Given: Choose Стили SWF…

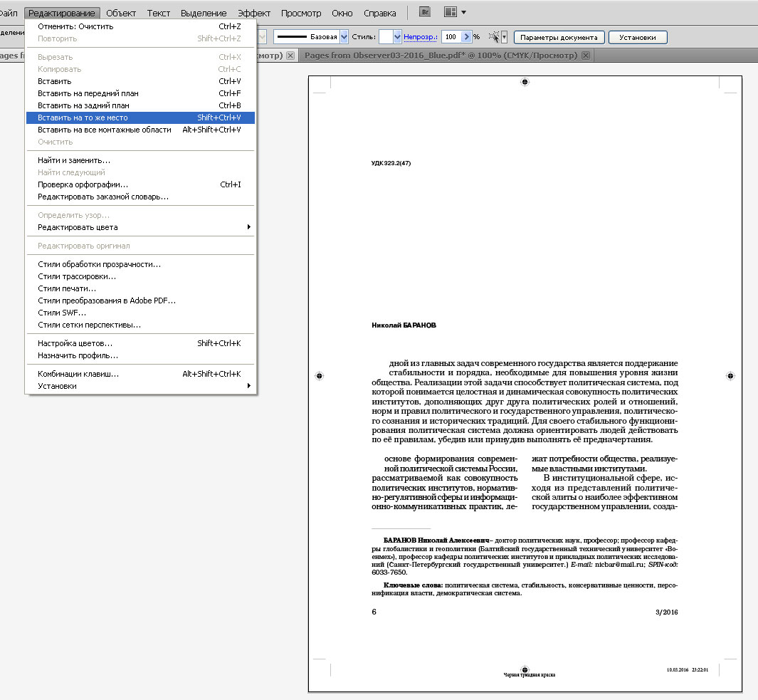Looking at the screenshot, I should 140,313.
